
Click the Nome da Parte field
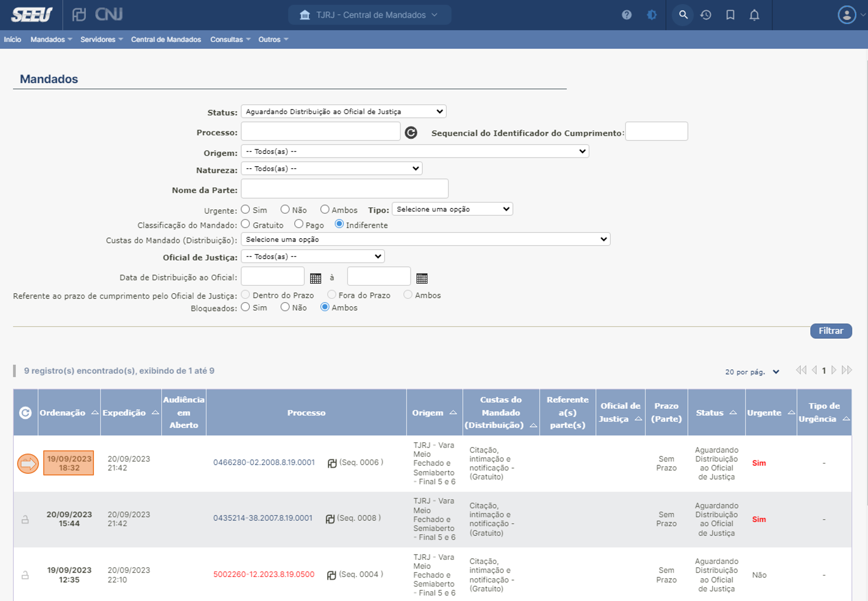pos(344,189)
